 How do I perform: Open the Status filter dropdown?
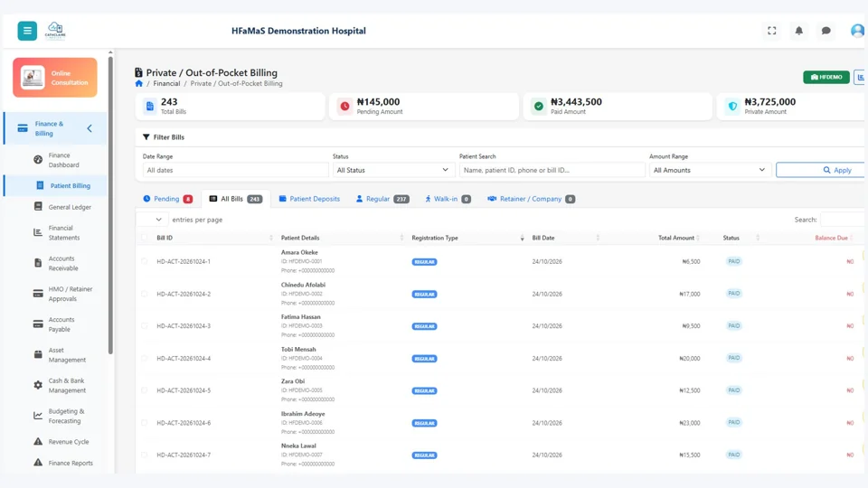coord(393,171)
